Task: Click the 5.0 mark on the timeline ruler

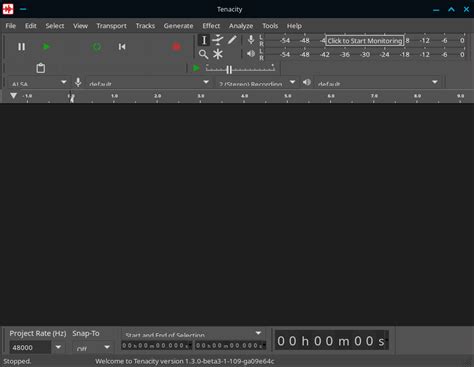Action: pos(288,96)
